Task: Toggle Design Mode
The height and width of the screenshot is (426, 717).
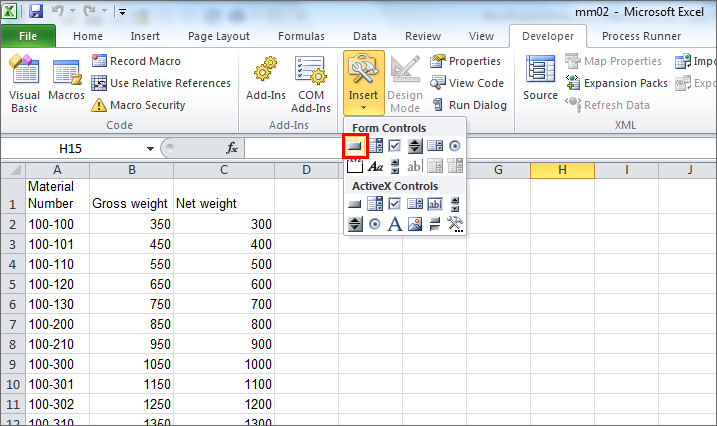Action: [x=405, y=84]
